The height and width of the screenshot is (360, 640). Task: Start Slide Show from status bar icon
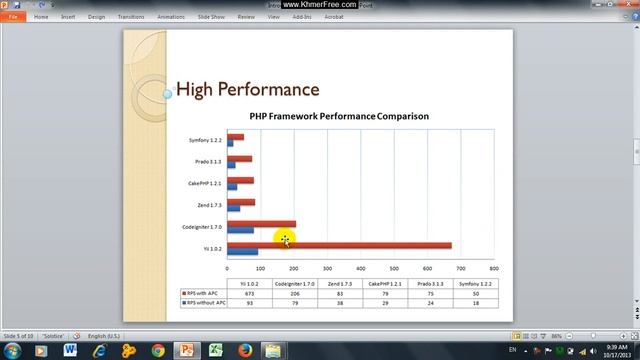(x=543, y=336)
